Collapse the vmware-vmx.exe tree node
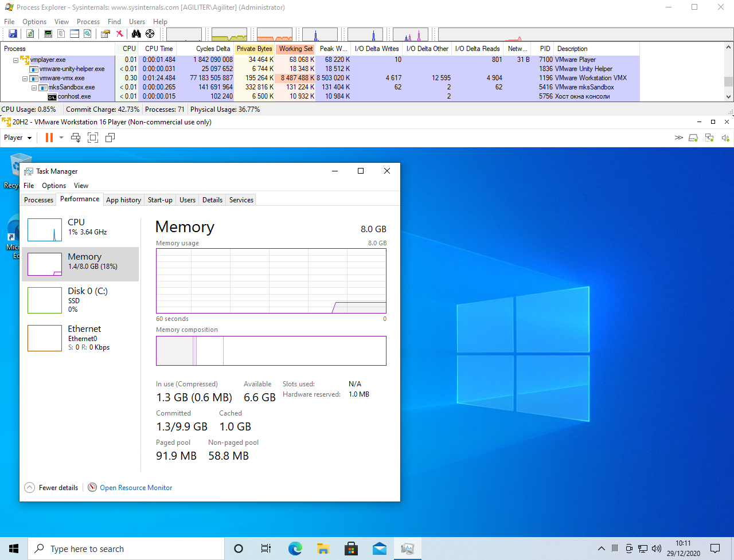The height and width of the screenshot is (560, 734). (25, 78)
